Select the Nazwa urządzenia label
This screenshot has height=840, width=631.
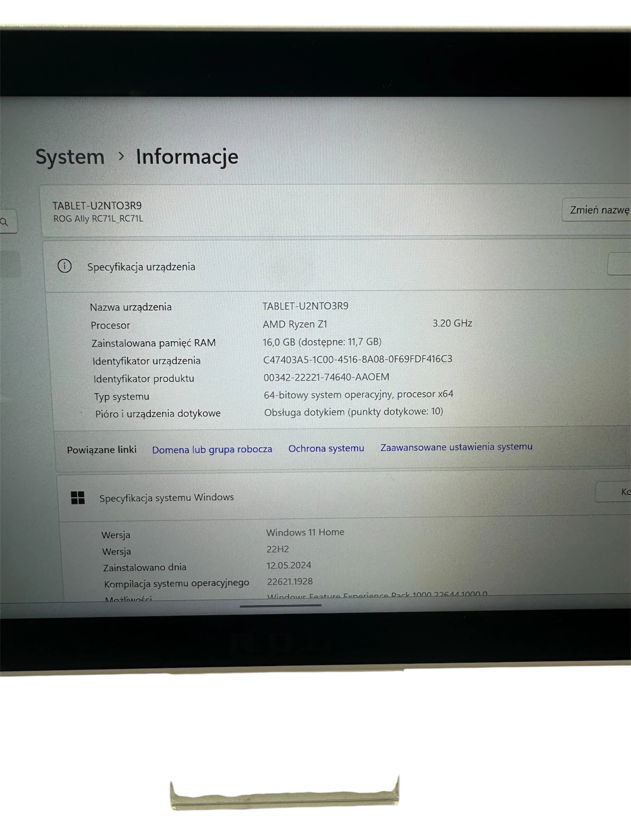tap(131, 307)
